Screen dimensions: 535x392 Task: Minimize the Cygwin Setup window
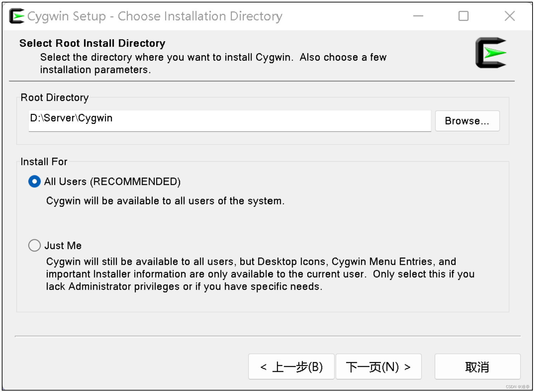pos(418,16)
